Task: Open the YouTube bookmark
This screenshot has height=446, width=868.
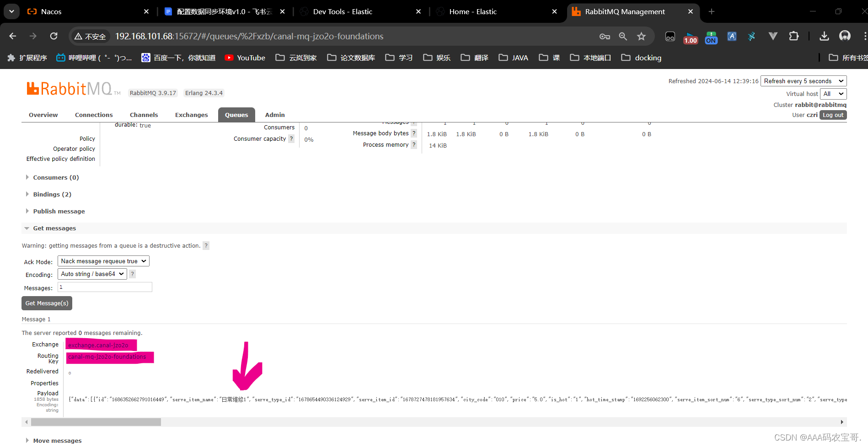Action: [x=245, y=58]
